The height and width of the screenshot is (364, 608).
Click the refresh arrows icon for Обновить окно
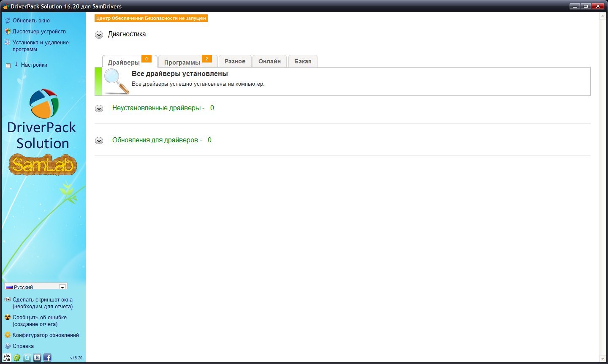(8, 21)
